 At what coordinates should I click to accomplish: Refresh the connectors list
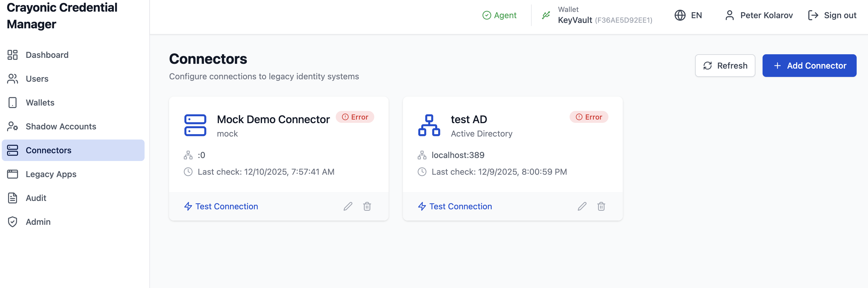click(725, 66)
